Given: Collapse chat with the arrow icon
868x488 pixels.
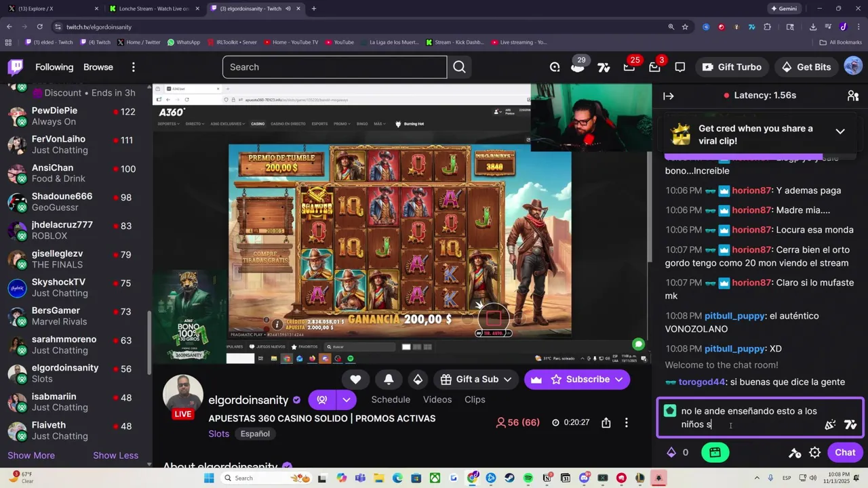Looking at the screenshot, I should click(x=669, y=96).
